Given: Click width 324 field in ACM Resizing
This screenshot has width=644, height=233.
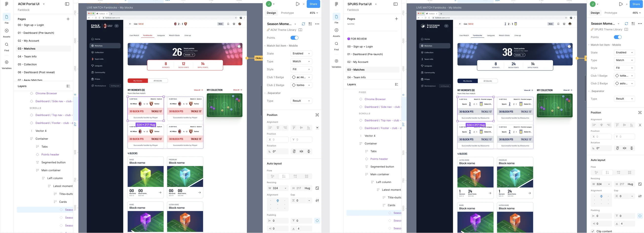Looking at the screenshot, I should (x=277, y=188).
